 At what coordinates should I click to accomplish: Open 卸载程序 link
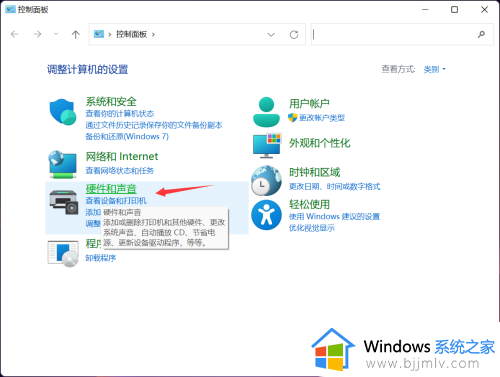(101, 258)
